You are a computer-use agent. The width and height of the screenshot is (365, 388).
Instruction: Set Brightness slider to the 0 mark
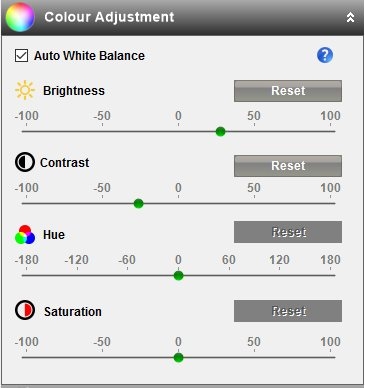178,132
